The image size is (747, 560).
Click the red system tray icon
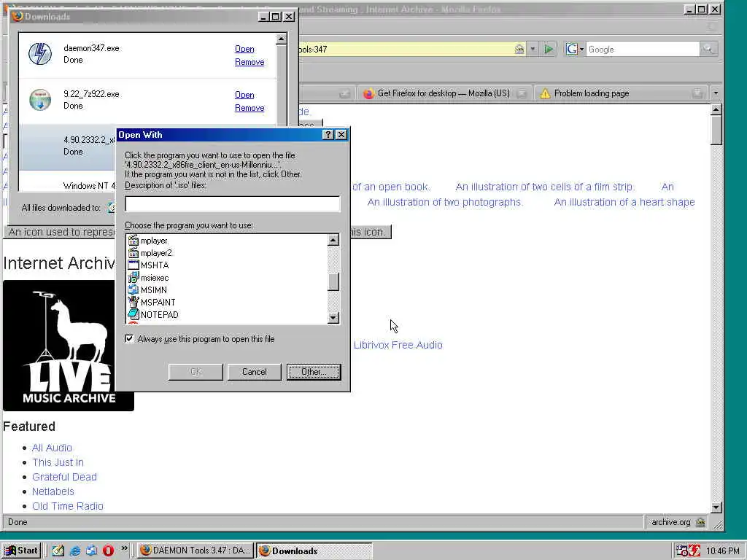pyautogui.click(x=694, y=551)
